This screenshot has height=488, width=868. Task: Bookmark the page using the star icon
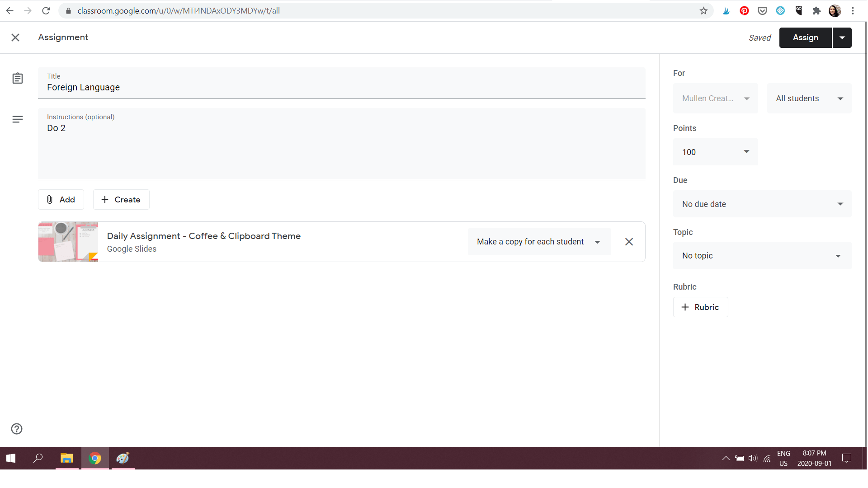click(703, 10)
